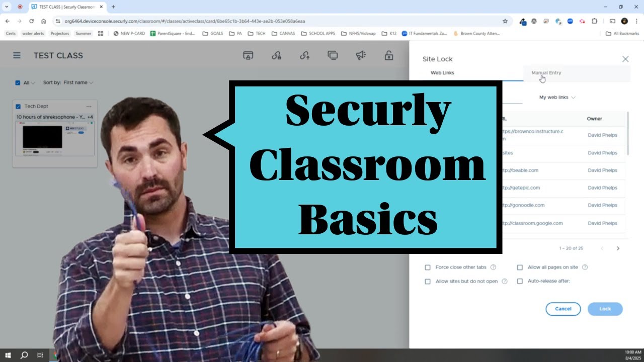Image resolution: width=644 pixels, height=362 pixels.
Task: Open the three-dot menu on Tech Dept card
Action: click(x=89, y=107)
